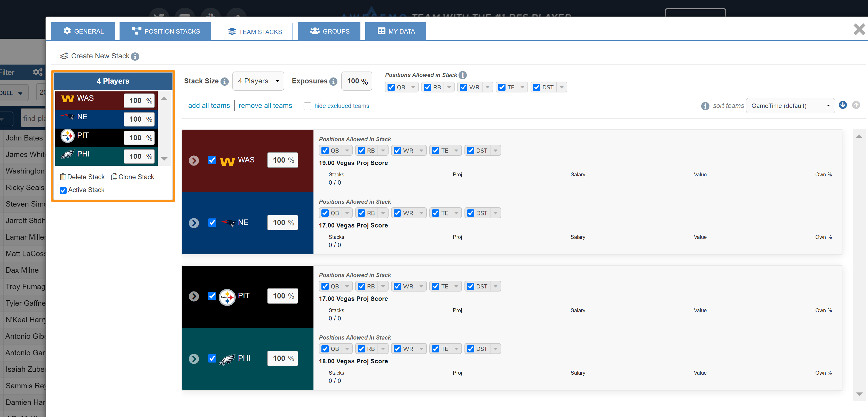The image size is (868, 417).
Task: Switch to the General tab
Action: (83, 31)
